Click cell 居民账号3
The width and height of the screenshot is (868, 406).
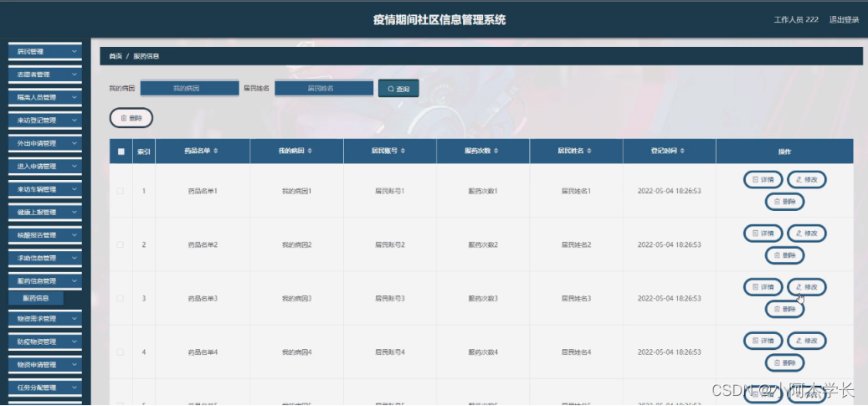pos(390,298)
